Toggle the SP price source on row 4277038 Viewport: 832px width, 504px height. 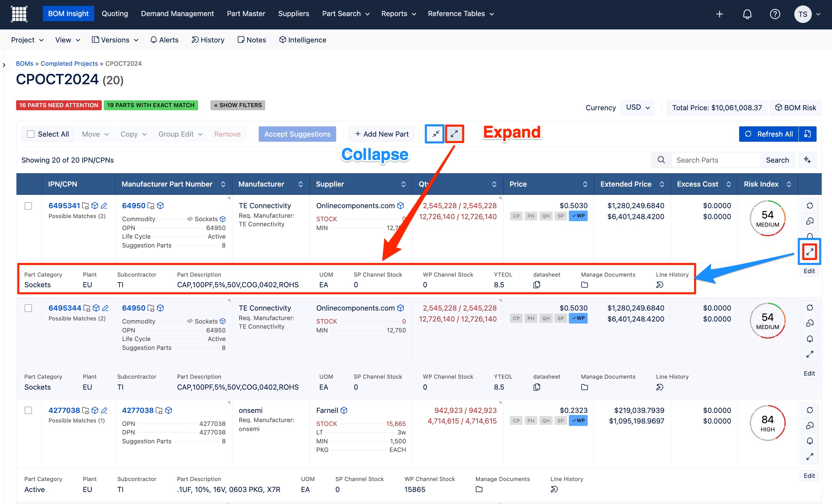pyautogui.click(x=561, y=421)
